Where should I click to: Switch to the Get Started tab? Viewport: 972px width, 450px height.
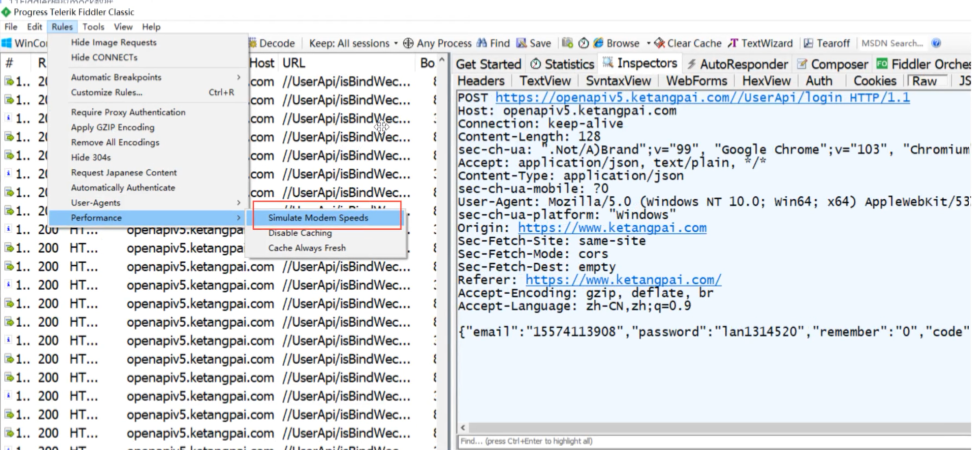[x=488, y=64]
